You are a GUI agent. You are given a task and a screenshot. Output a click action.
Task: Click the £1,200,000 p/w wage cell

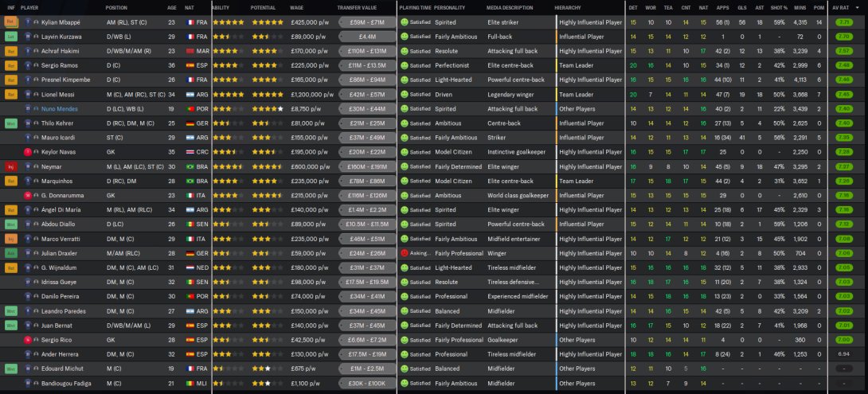[x=312, y=94]
